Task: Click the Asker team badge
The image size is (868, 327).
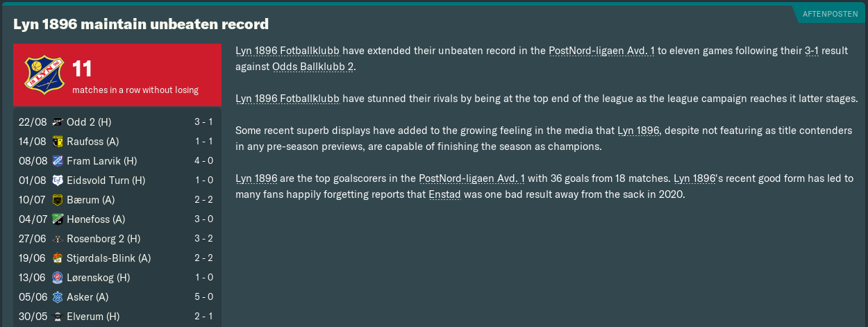Action: pyautogui.click(x=57, y=297)
